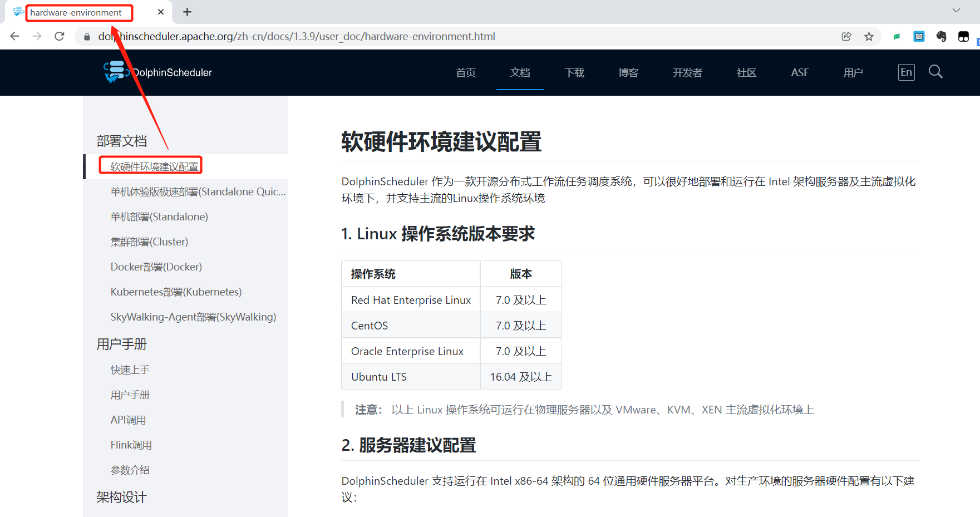The height and width of the screenshot is (517, 980).
Task: Open the 下载 navigation item
Action: coord(574,73)
